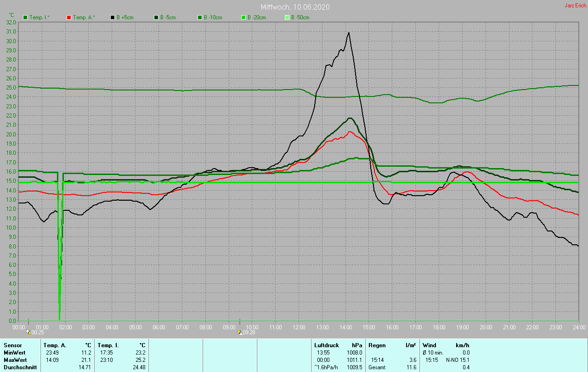Click the Temp. A. average value 14.71

tap(85, 367)
